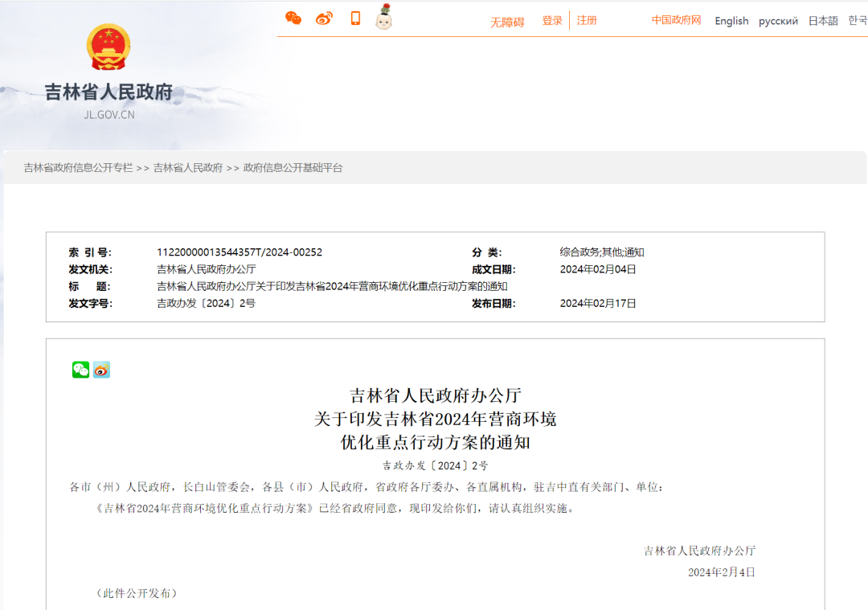Click site title 吉林省人民政府
868x610 pixels.
108,92
